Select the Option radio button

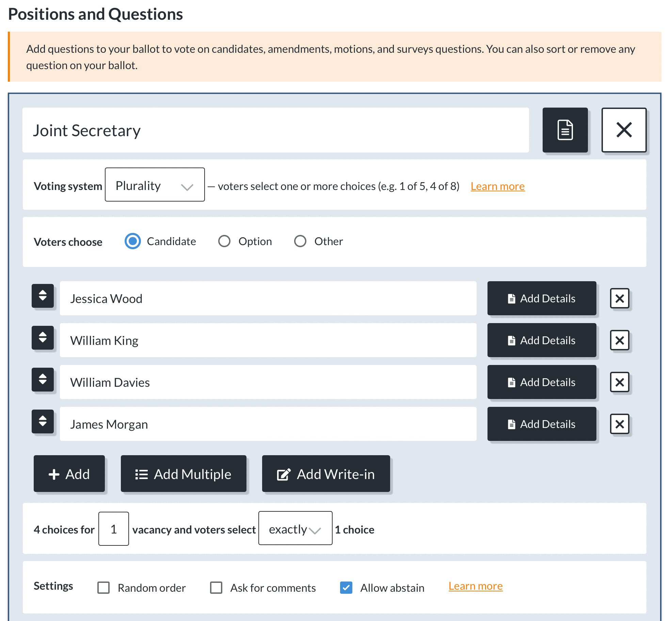(224, 241)
